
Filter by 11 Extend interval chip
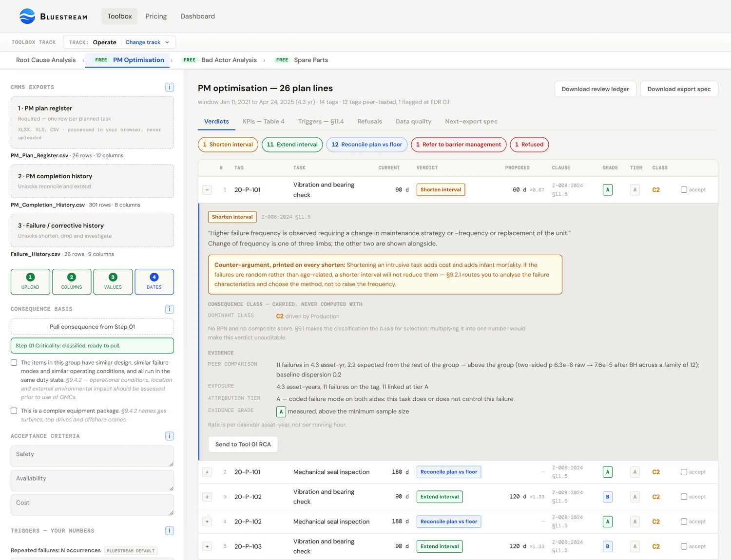[292, 145]
